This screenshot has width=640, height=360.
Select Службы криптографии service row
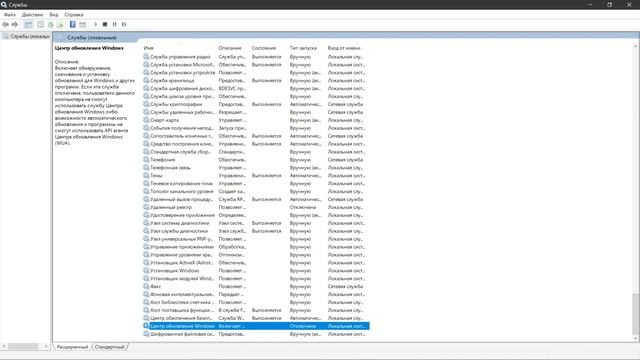(256, 104)
